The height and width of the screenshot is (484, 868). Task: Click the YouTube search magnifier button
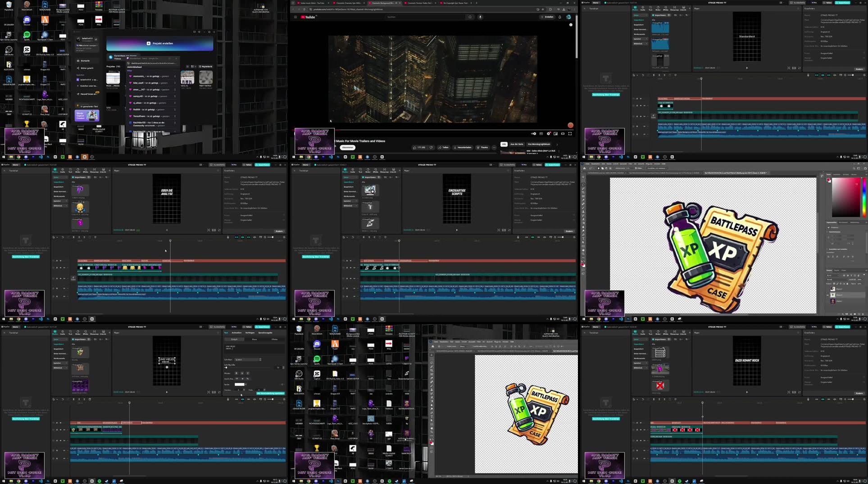[470, 17]
